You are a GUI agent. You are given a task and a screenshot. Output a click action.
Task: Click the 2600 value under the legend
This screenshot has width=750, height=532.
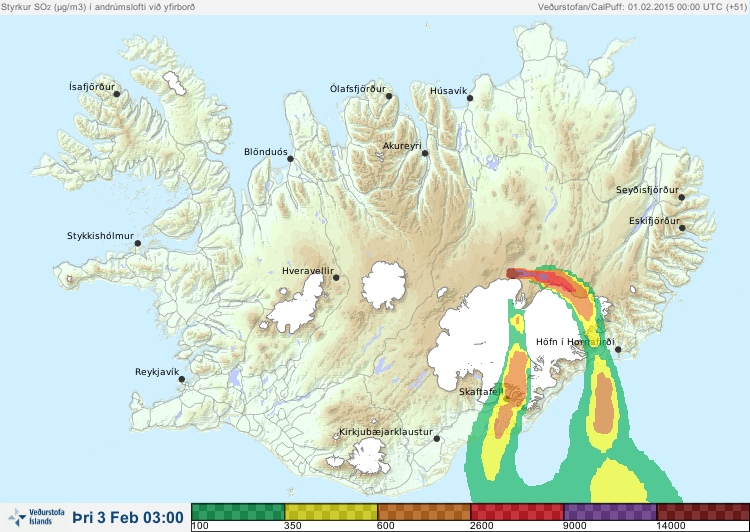click(x=481, y=526)
